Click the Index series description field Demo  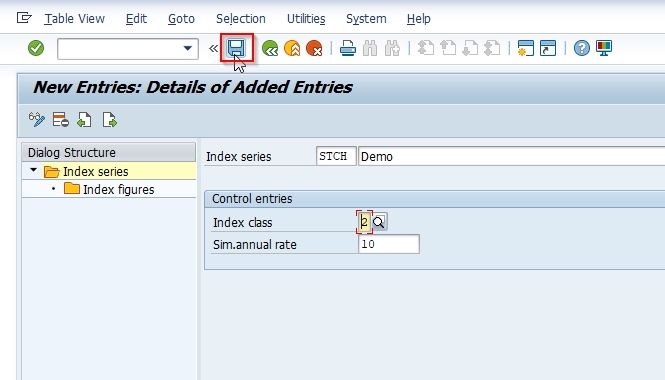[x=511, y=156]
